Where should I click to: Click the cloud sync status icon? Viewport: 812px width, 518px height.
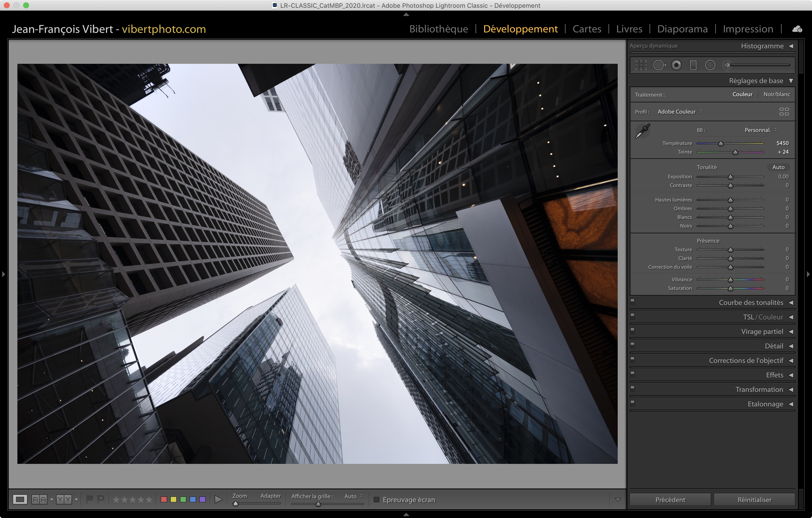[x=797, y=29]
